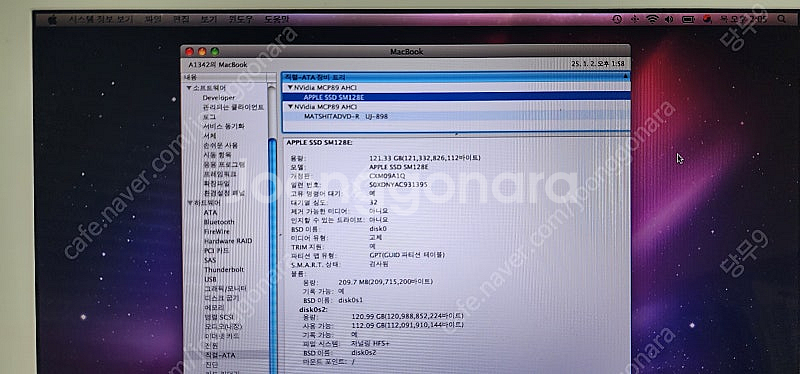The width and height of the screenshot is (800, 374).
Task: Open the Apple menu
Action: click(x=52, y=19)
